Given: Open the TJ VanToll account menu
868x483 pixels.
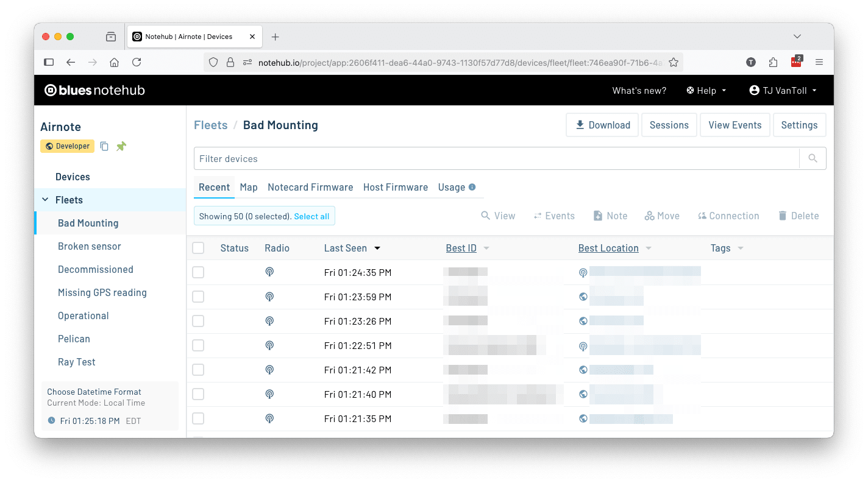Looking at the screenshot, I should (783, 90).
